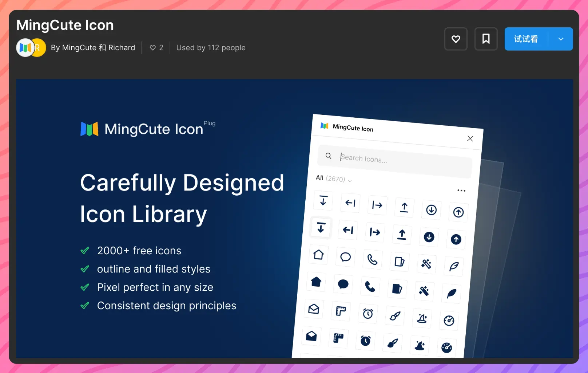Open the author link MingCute 和 Richard
This screenshot has width=588, height=373.
point(93,48)
